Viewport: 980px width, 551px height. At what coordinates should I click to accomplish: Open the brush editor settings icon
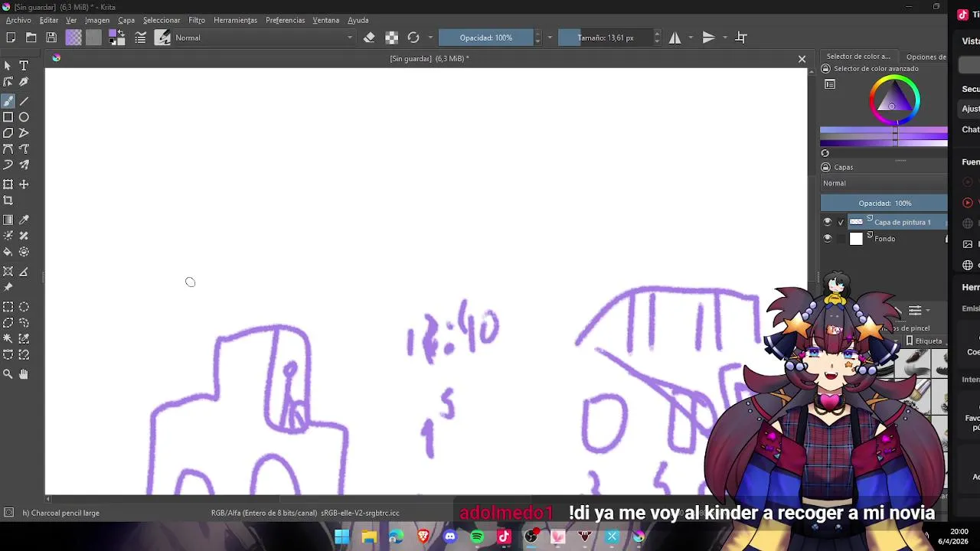pyautogui.click(x=141, y=37)
